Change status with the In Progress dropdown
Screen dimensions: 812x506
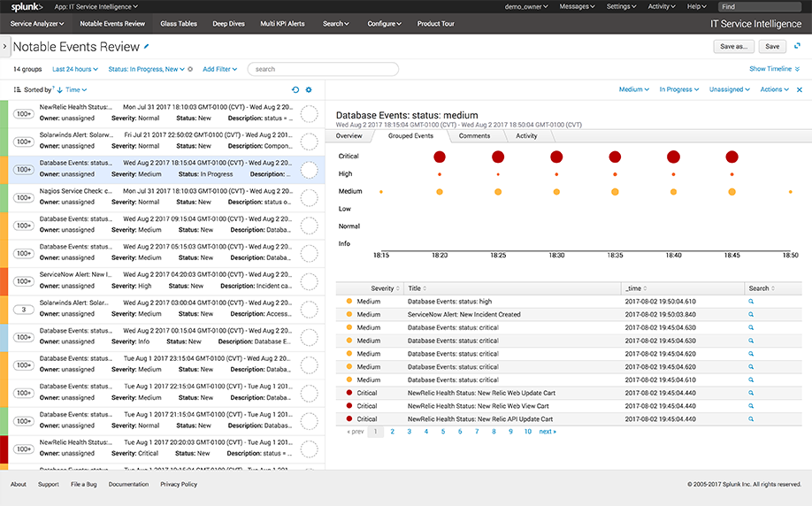pyautogui.click(x=679, y=89)
